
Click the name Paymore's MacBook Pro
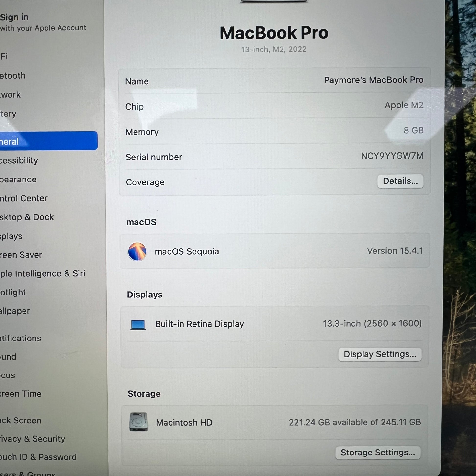pyautogui.click(x=374, y=80)
